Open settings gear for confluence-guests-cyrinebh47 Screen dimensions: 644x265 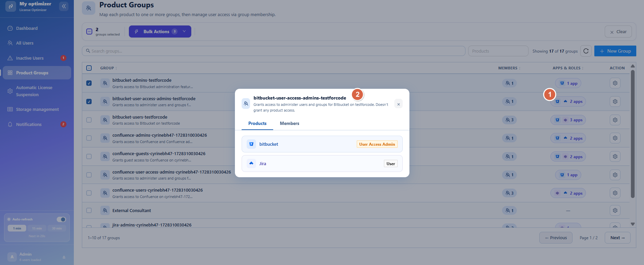(615, 156)
